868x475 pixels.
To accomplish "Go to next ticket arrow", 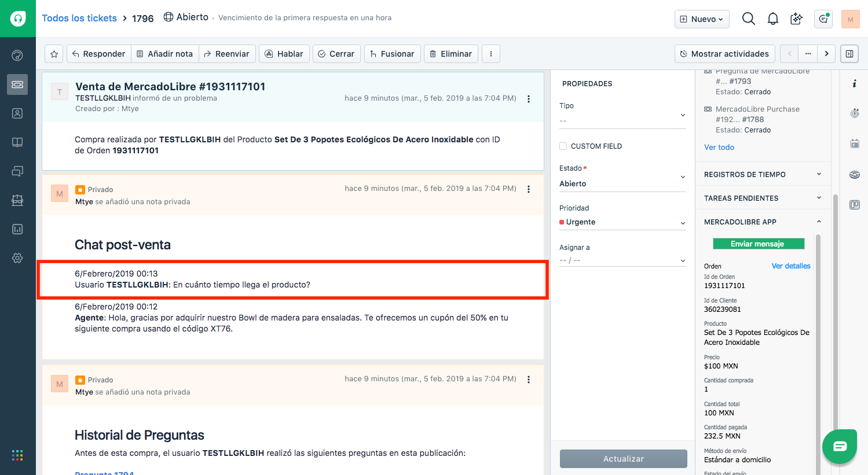I will pos(826,54).
